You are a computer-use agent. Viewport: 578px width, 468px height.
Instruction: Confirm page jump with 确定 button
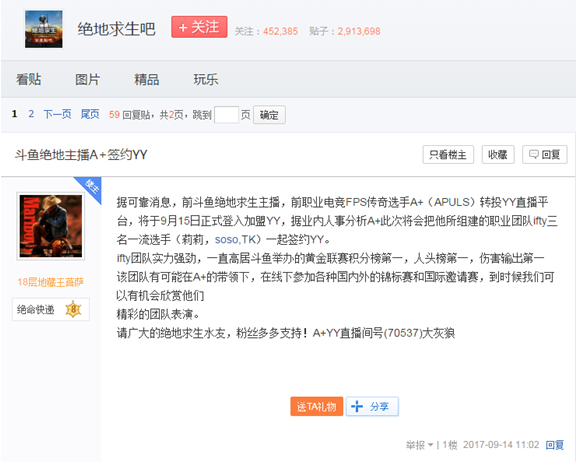tap(269, 115)
